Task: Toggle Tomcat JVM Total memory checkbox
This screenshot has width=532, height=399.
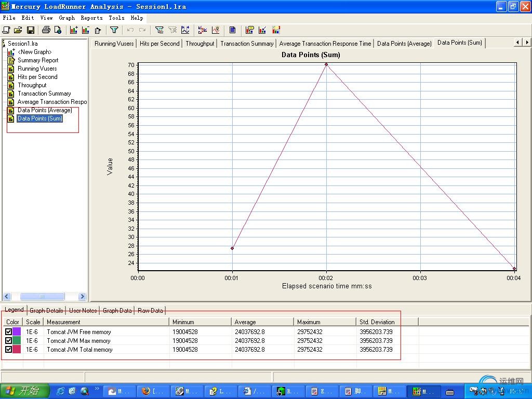Action: click(8, 350)
